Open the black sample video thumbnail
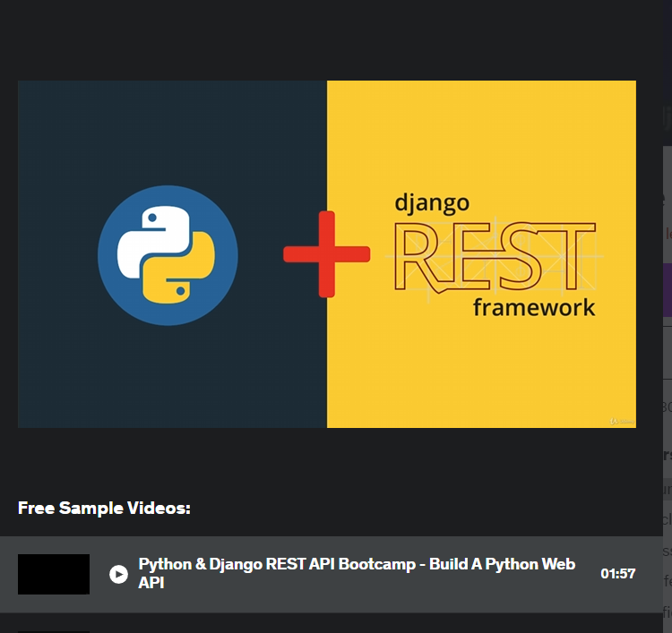Viewport: 672px width, 633px height. pos(54,574)
